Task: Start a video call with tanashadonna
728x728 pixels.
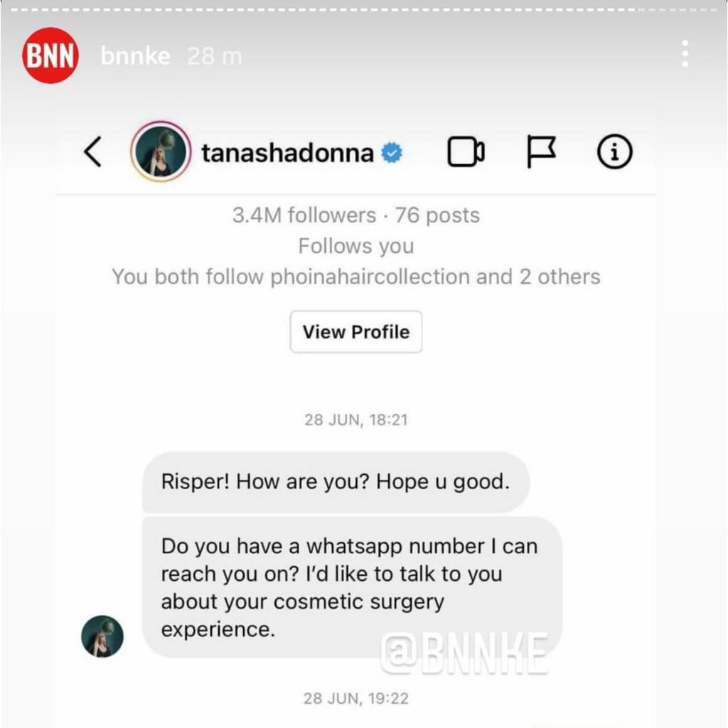Action: pyautogui.click(x=466, y=151)
